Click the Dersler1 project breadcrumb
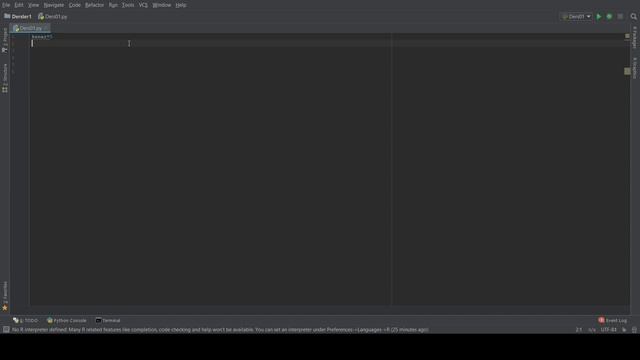The width and height of the screenshot is (640, 360). (x=18, y=17)
